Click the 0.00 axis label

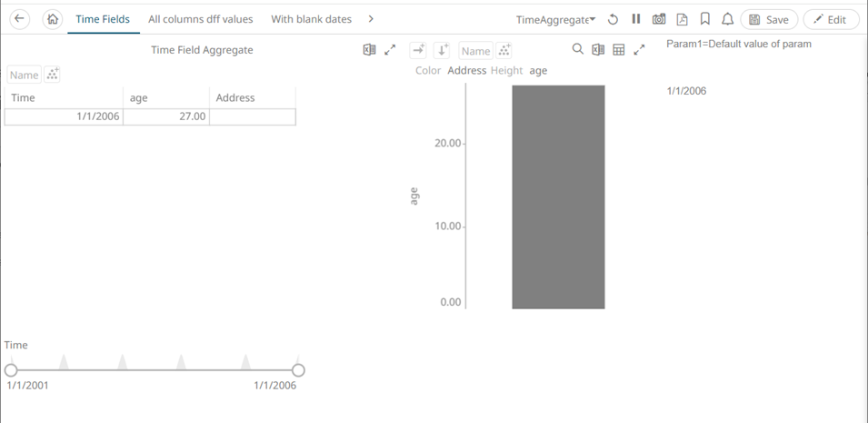(451, 303)
